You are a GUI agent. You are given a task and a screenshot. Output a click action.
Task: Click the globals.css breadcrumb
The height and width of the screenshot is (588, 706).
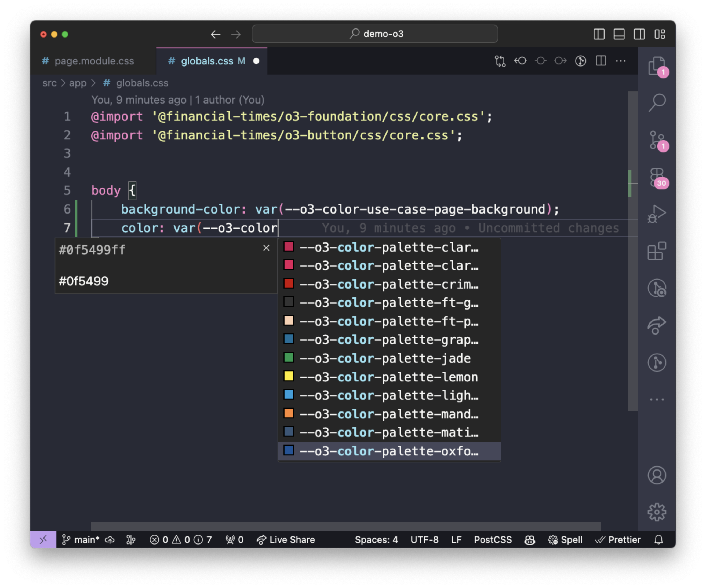136,83
